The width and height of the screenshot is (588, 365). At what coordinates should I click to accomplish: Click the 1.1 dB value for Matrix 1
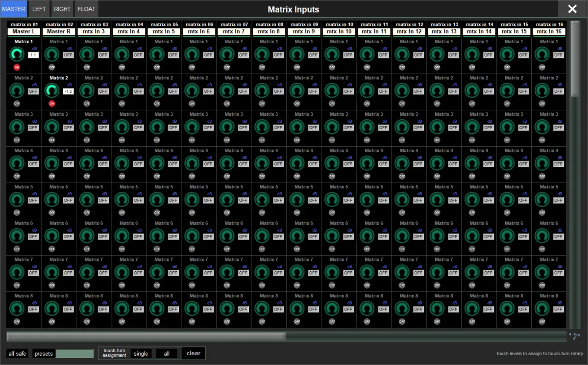click(x=33, y=55)
